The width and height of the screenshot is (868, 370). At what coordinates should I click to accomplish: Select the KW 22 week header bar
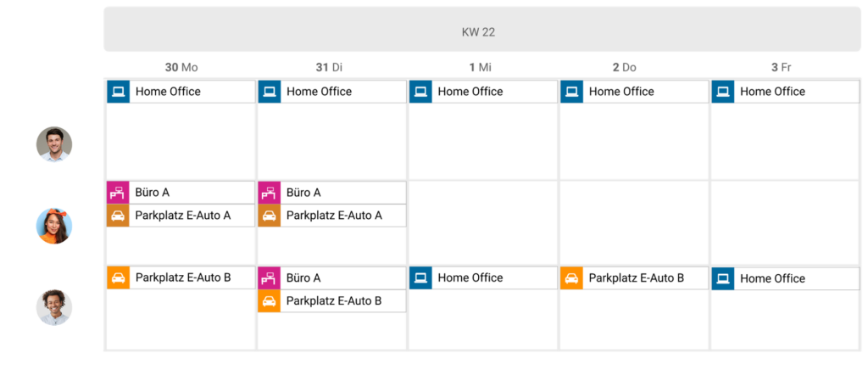(x=482, y=31)
